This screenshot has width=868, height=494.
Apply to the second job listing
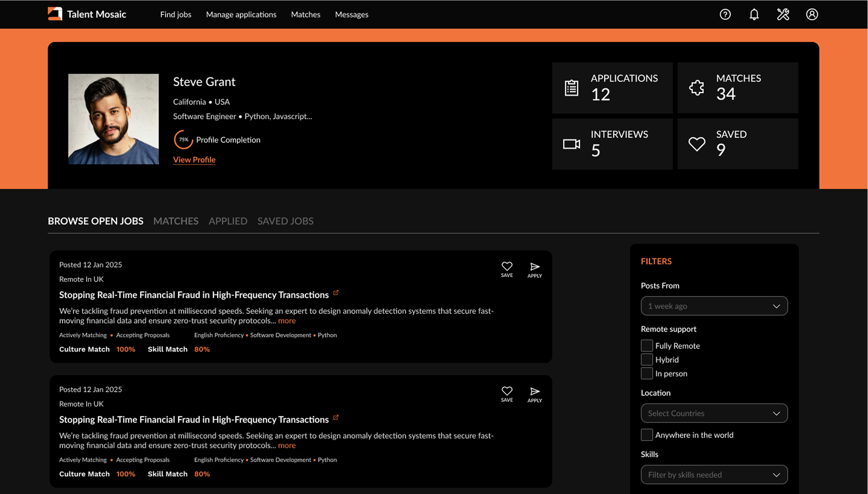click(x=534, y=392)
